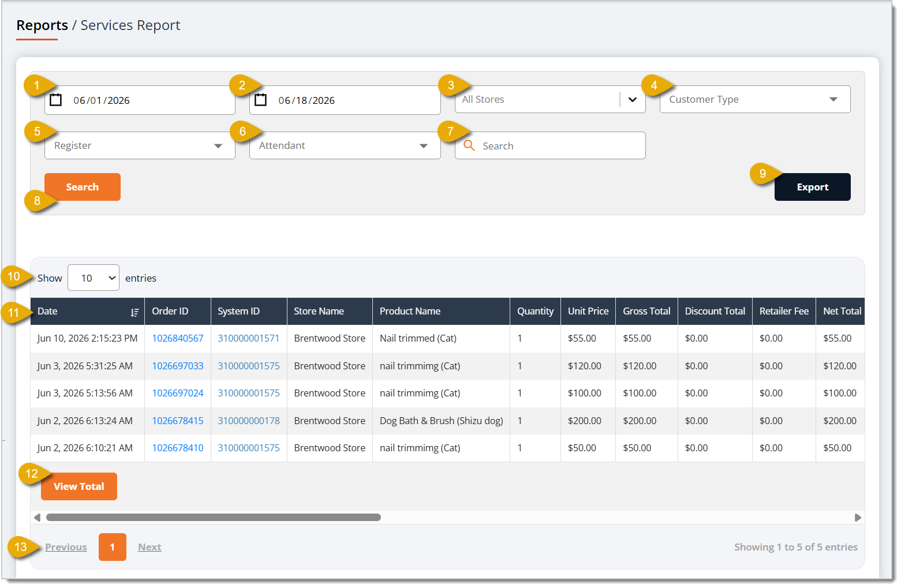
Task: Click 'Dog Bath & Brush (Shizu dog)' cell
Action: coord(442,421)
